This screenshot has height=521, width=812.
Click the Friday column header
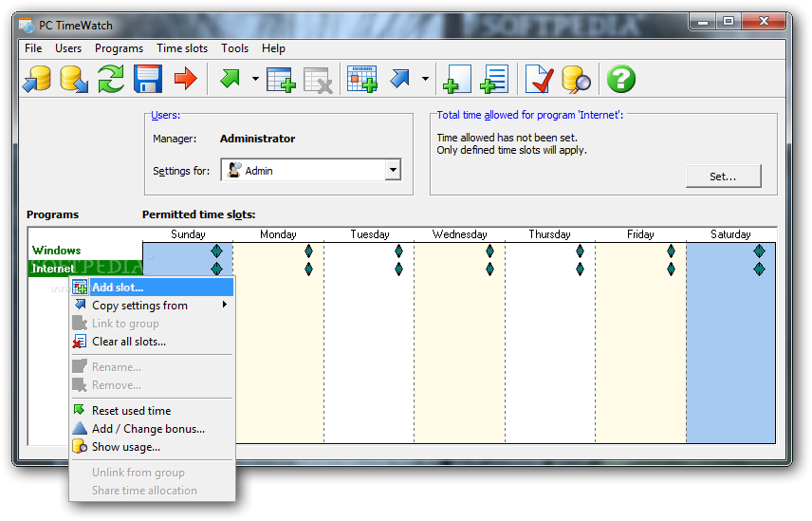[x=640, y=234]
